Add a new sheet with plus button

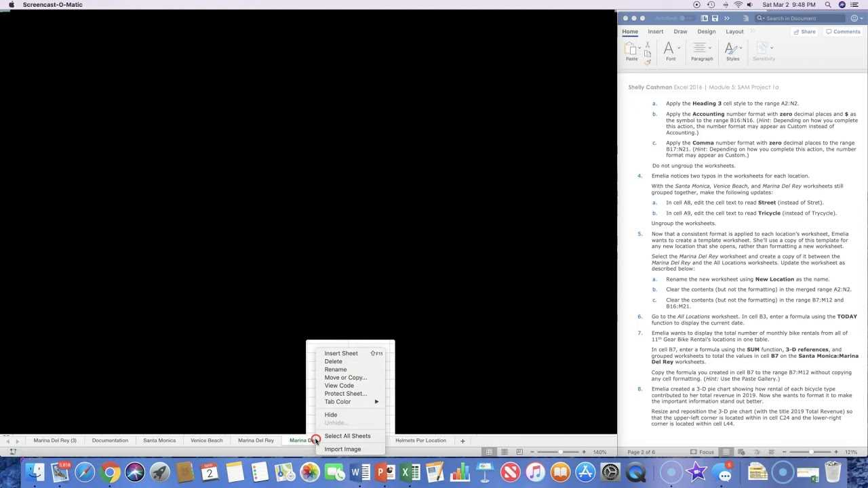click(462, 441)
